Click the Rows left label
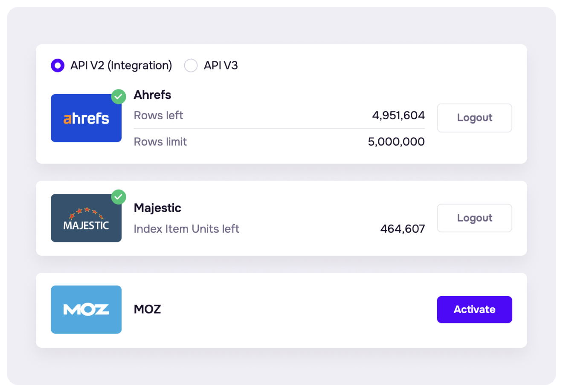This screenshot has width=563, height=392. [x=158, y=115]
